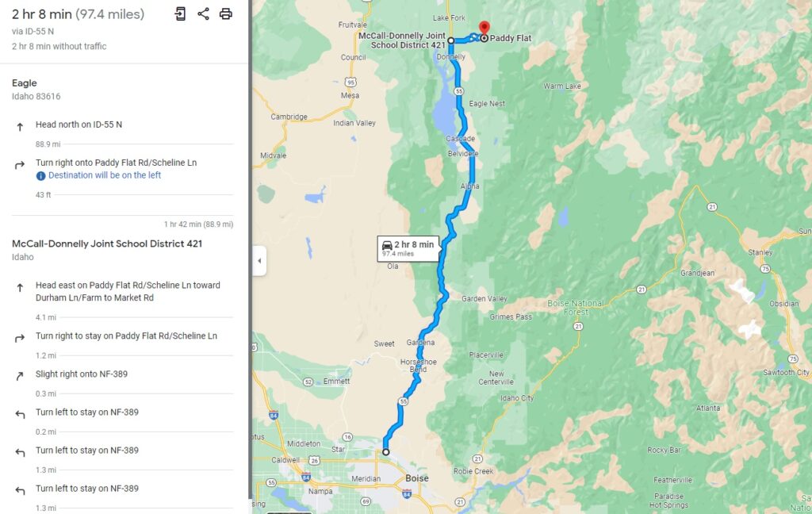Click the ID-55 highway shield near Horseshoe Bend

(x=404, y=401)
